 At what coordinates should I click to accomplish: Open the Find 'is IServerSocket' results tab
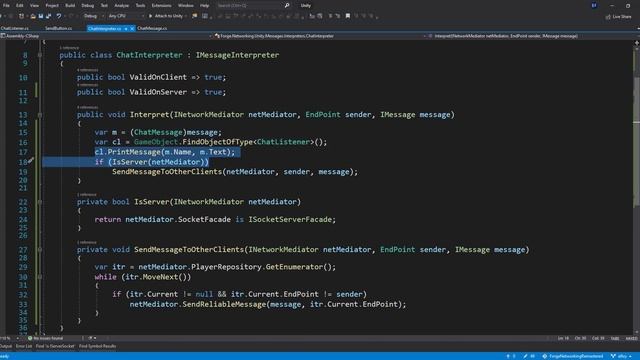click(55, 347)
